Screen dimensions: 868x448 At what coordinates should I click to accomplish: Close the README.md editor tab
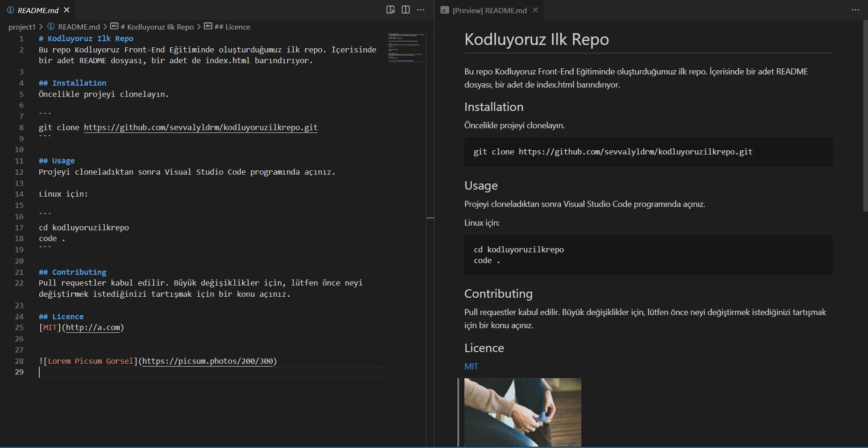point(67,10)
